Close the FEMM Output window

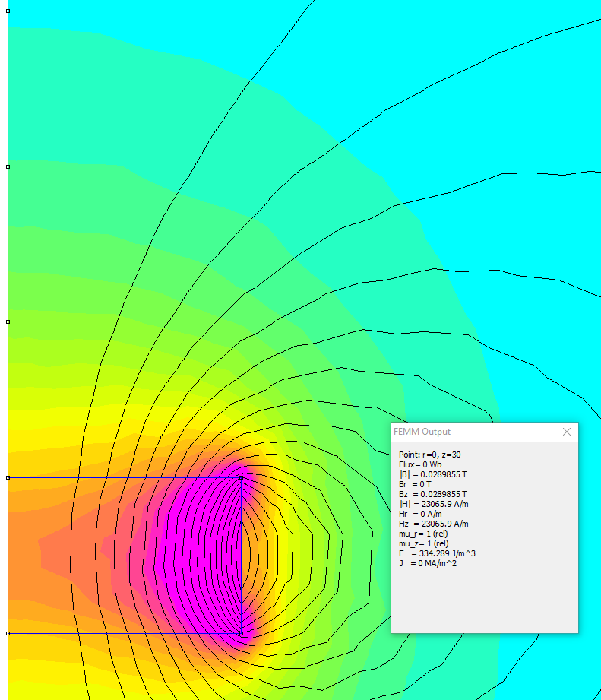click(x=567, y=432)
